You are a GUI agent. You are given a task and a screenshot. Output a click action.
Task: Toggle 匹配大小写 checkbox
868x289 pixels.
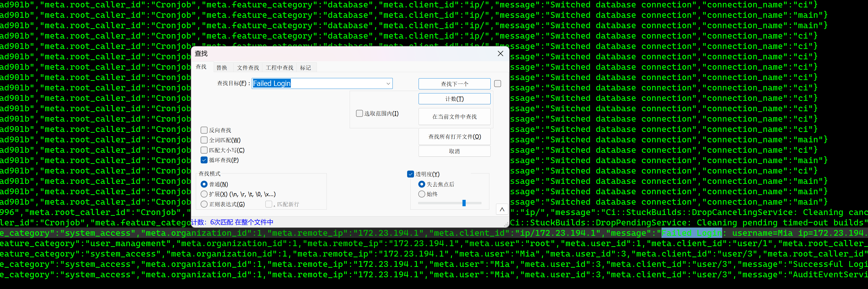pyautogui.click(x=204, y=150)
